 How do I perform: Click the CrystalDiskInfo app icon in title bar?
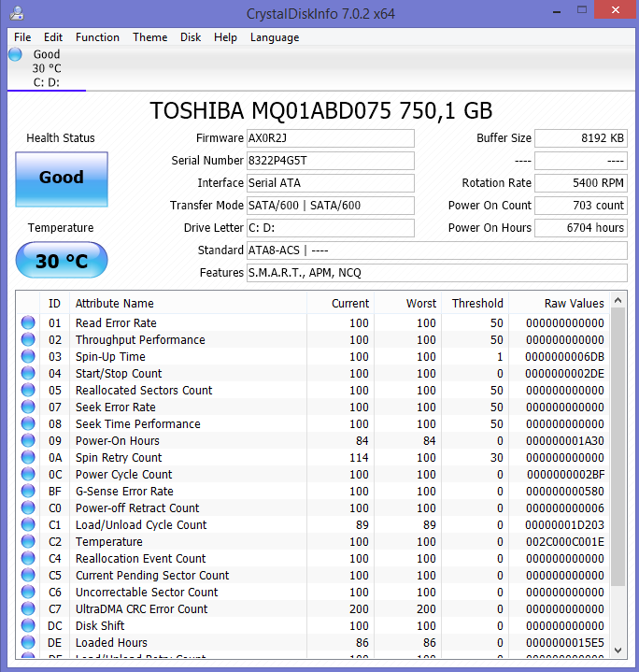point(17,13)
